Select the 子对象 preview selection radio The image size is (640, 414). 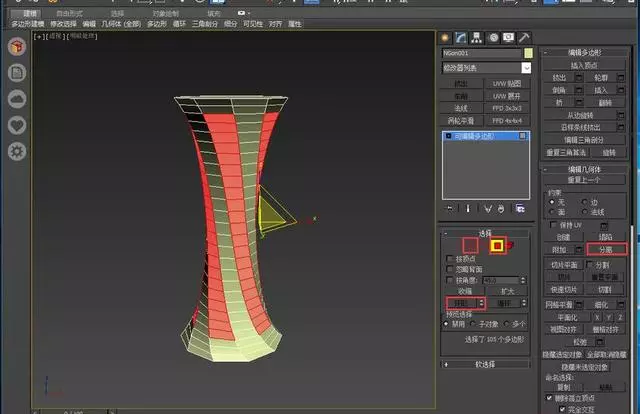474,324
